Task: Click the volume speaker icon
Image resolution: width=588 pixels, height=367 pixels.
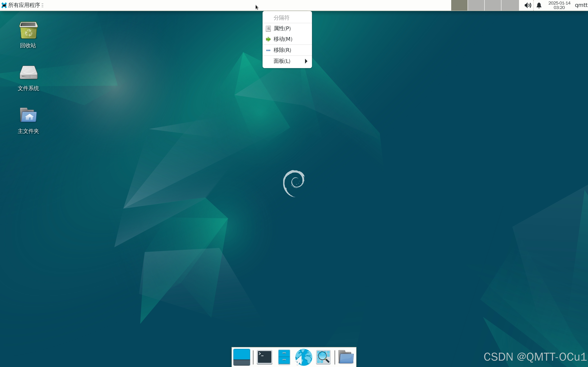Action: pos(528,5)
